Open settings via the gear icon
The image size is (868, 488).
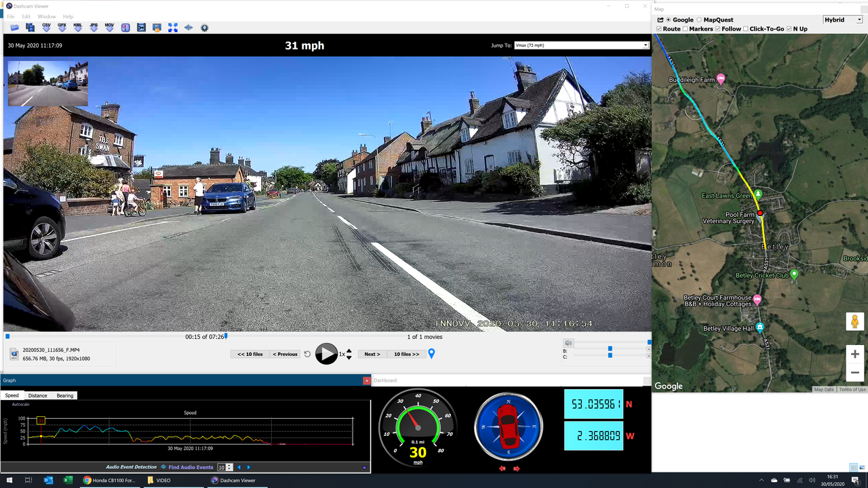(204, 28)
